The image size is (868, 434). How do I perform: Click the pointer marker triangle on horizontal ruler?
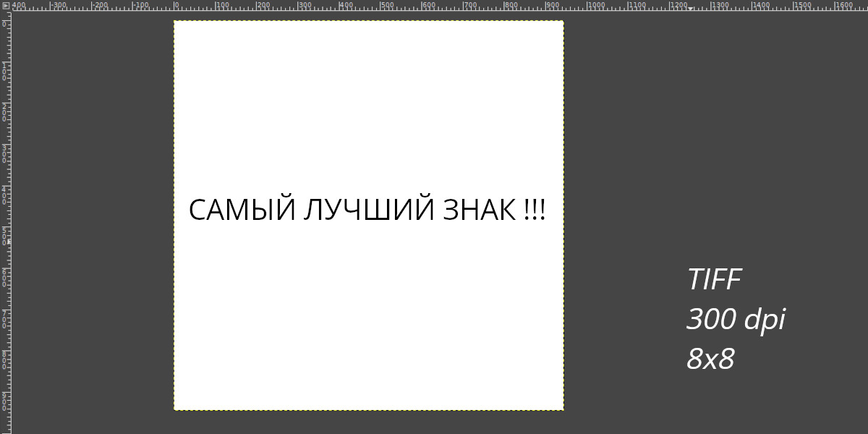[x=691, y=9]
